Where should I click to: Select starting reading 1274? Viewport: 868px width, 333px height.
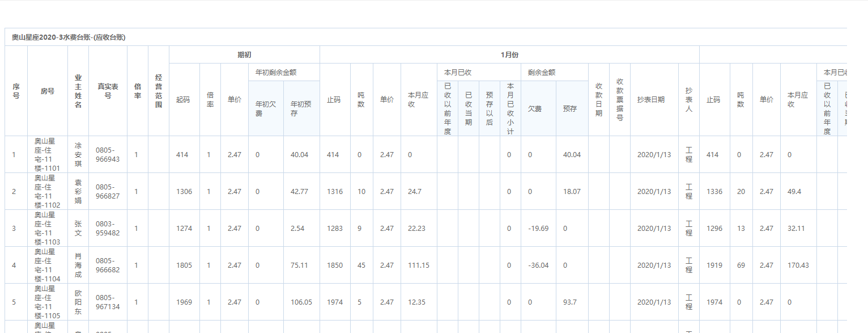pyautogui.click(x=184, y=229)
